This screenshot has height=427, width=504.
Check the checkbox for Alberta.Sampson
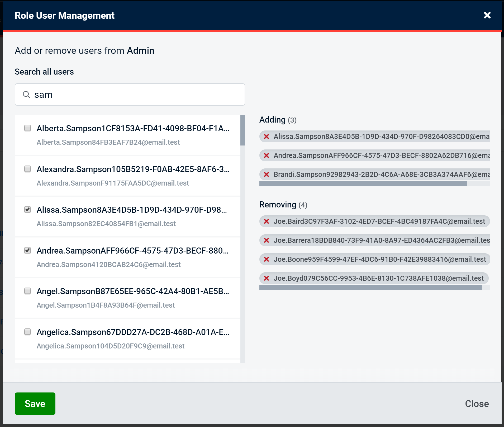pos(27,128)
